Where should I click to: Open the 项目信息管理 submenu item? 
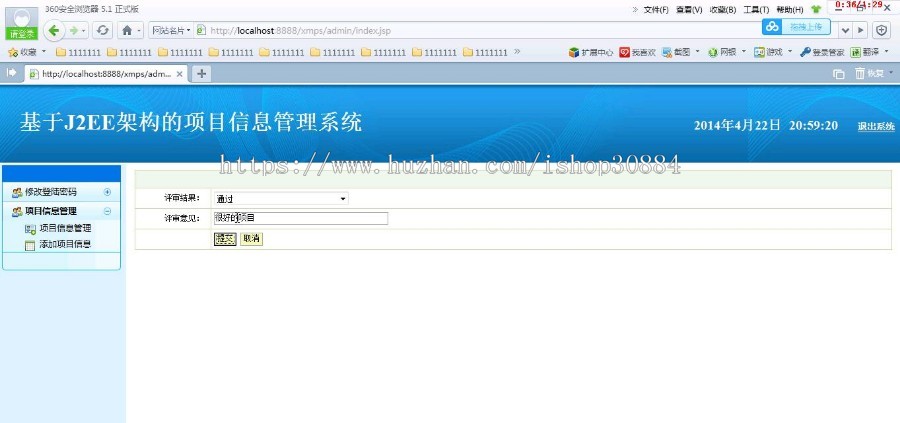coord(65,228)
